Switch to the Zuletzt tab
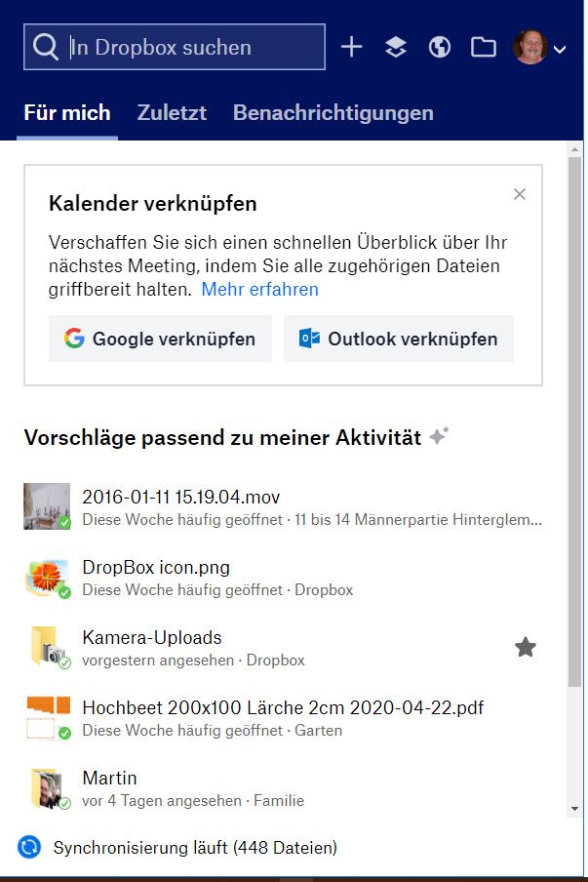Viewport: 588px width, 882px height. [172, 112]
